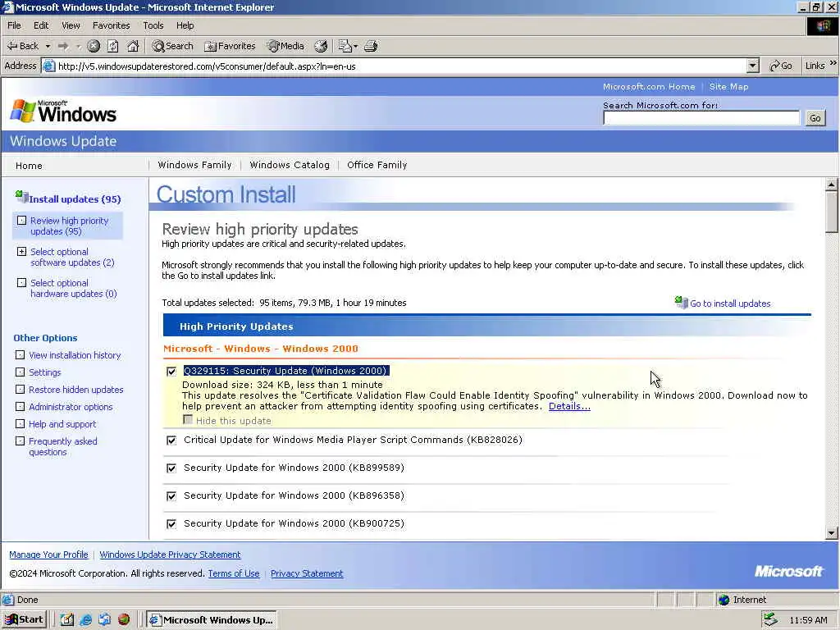Click Go to install updates link

pos(730,304)
